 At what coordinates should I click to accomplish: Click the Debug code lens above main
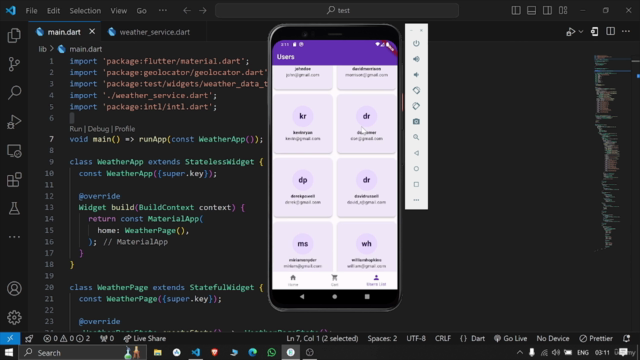tap(98, 129)
